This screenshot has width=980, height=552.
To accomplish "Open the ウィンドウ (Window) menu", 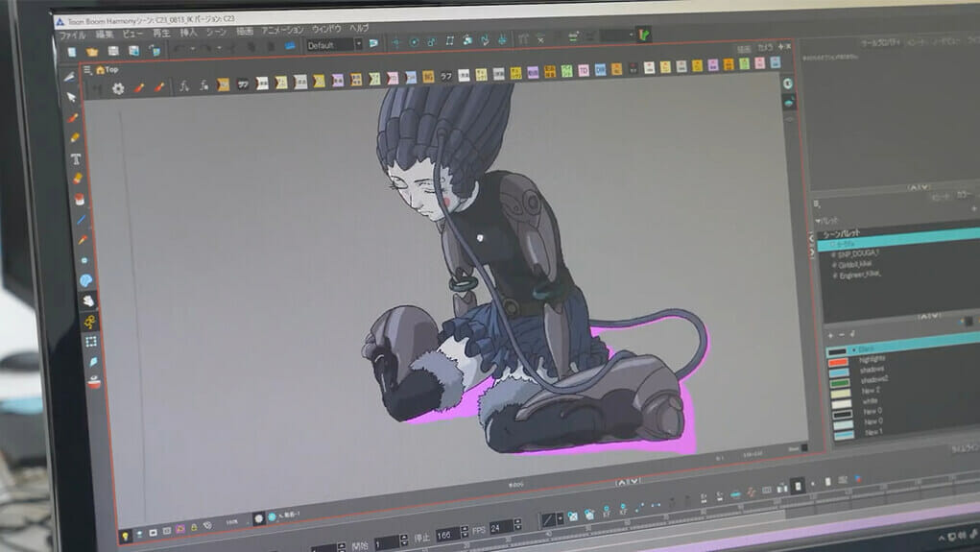I will coord(326,29).
